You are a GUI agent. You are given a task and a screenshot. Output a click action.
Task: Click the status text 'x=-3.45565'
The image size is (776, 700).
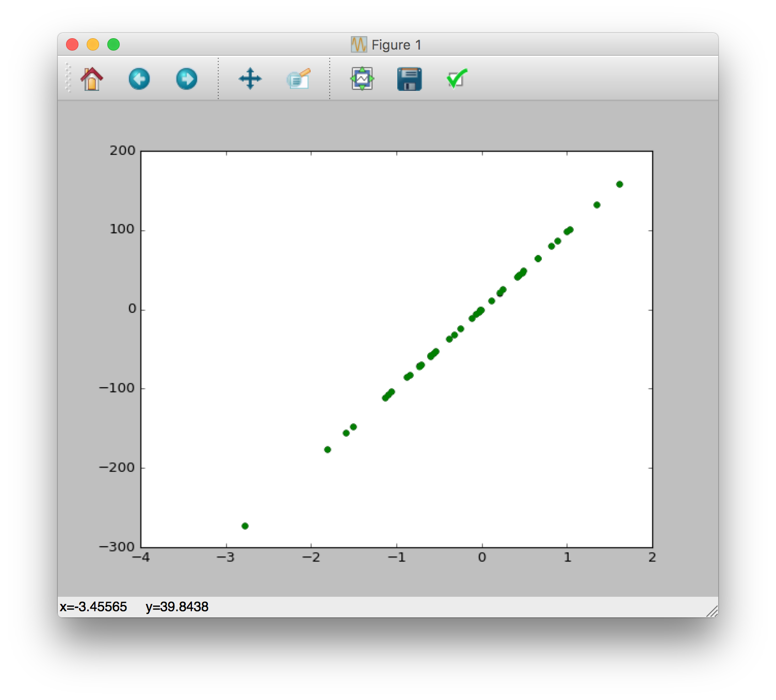[x=93, y=607]
